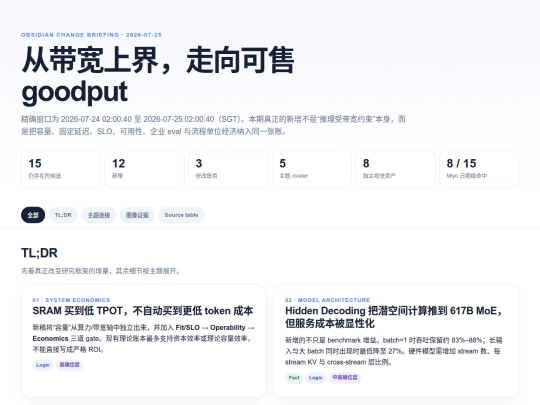Image resolution: width=540 pixels, height=405 pixels.
Task: Click the description mentioning 'batch=1'
Action: (393, 351)
